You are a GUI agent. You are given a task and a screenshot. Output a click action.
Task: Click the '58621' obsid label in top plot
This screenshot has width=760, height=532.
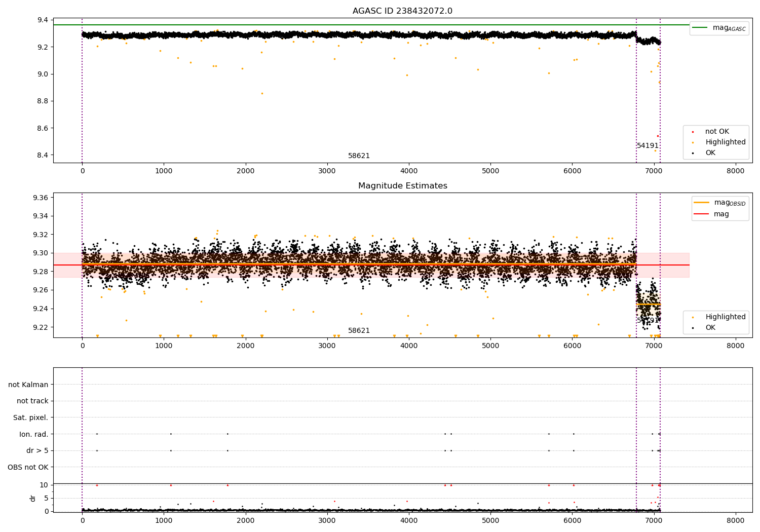coord(359,156)
